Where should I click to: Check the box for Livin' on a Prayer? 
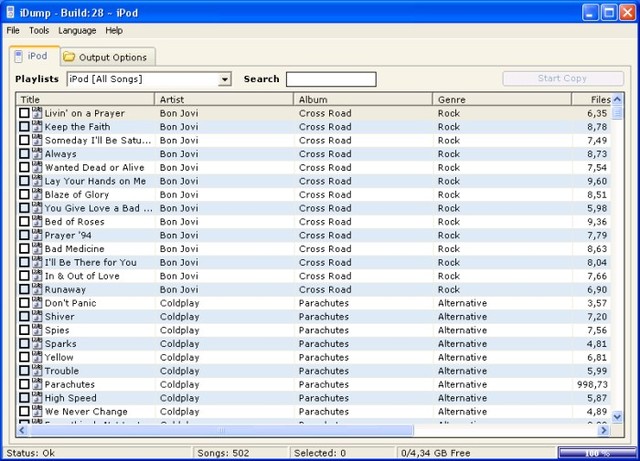tap(24, 113)
